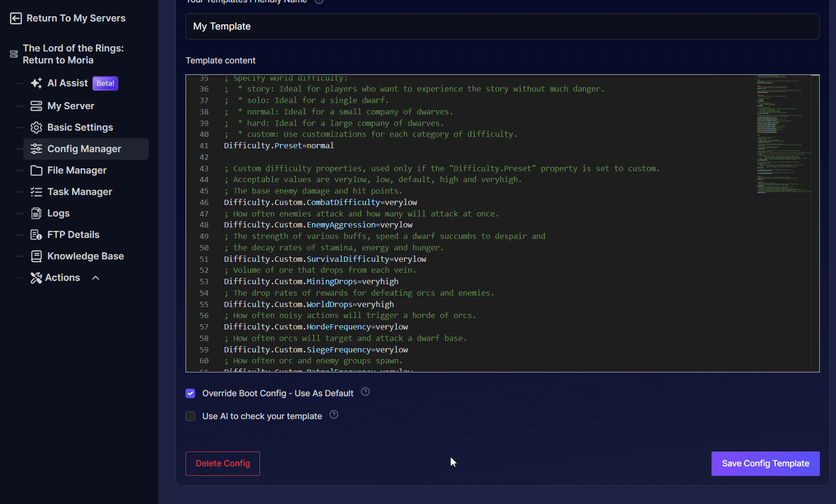Click the My Template name input field
Image resolution: width=836 pixels, height=504 pixels.
pos(502,27)
